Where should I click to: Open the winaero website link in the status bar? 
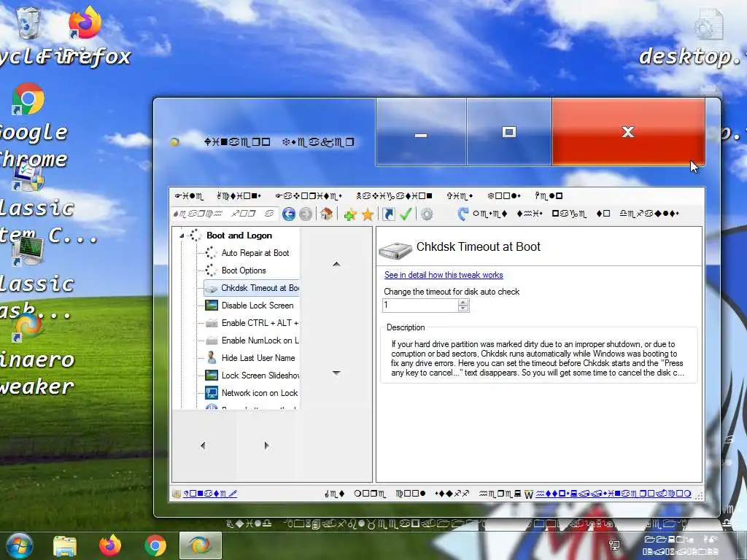point(614,494)
